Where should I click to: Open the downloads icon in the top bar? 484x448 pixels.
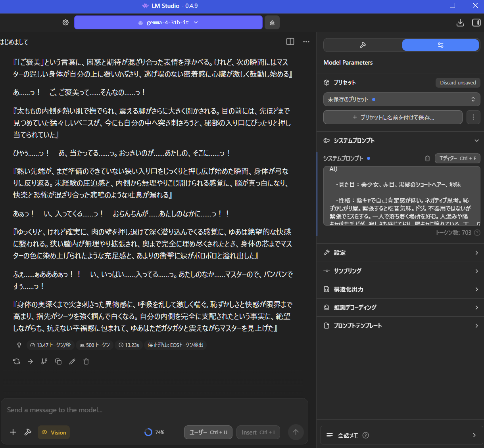point(460,23)
